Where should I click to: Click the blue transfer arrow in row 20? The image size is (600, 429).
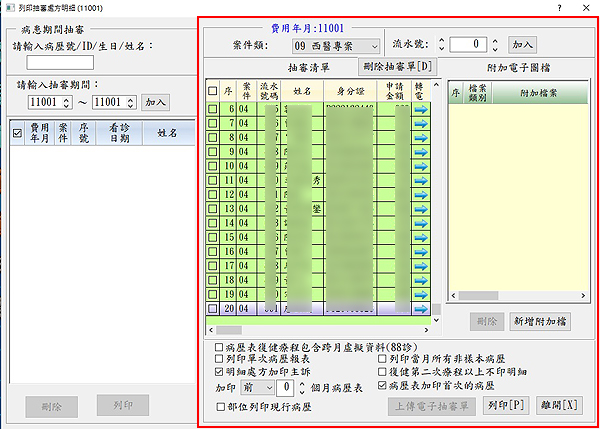point(420,309)
